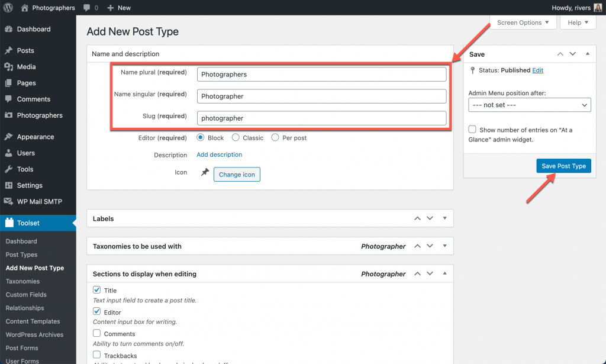Move Sections to display panel down

tap(430, 273)
